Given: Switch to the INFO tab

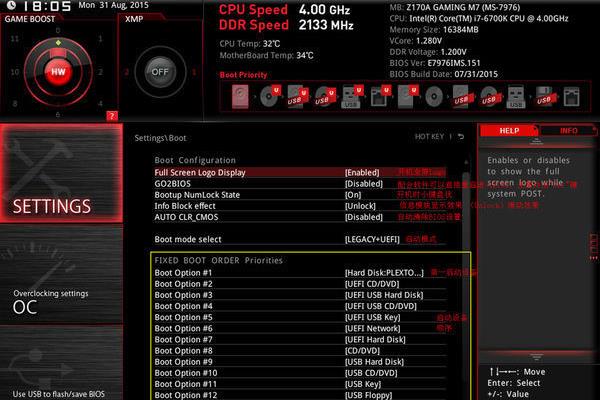Looking at the screenshot, I should point(568,131).
